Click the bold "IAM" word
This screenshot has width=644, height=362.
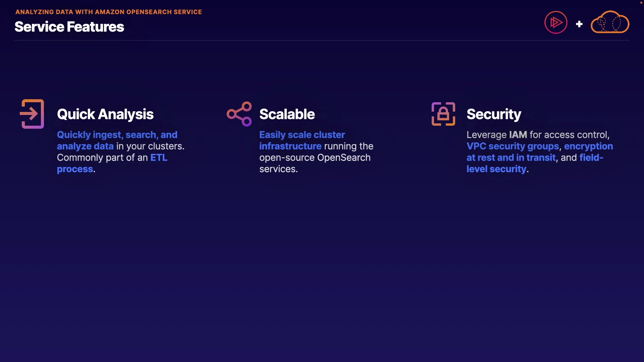(518, 135)
